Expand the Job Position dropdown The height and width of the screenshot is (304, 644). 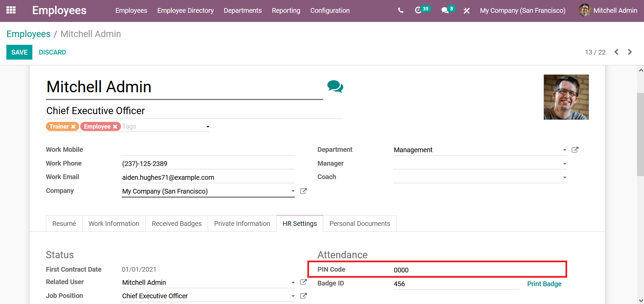pyautogui.click(x=293, y=296)
